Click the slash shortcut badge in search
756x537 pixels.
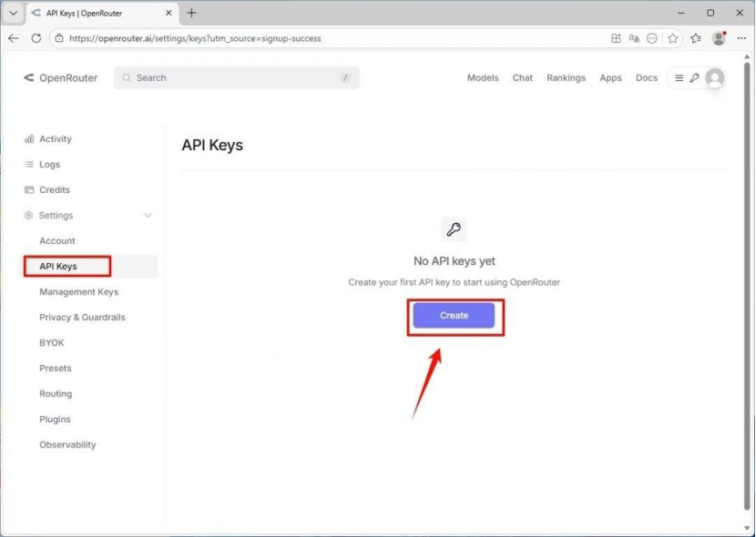[345, 77]
